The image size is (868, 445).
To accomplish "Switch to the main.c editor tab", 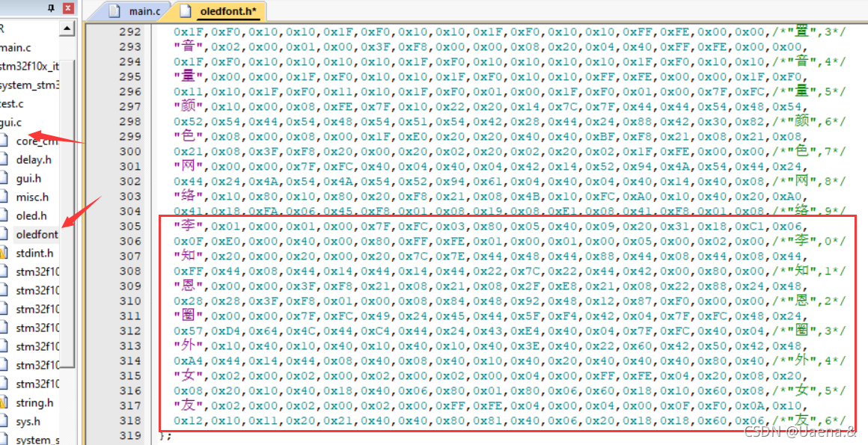I will point(136,11).
